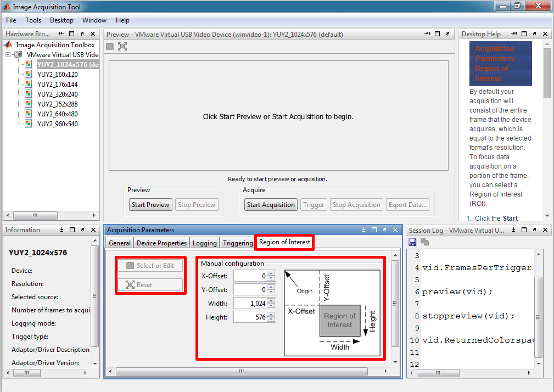The image size is (554, 392).
Task: Click the YUY2_160x120 format icon
Action: pyautogui.click(x=28, y=74)
